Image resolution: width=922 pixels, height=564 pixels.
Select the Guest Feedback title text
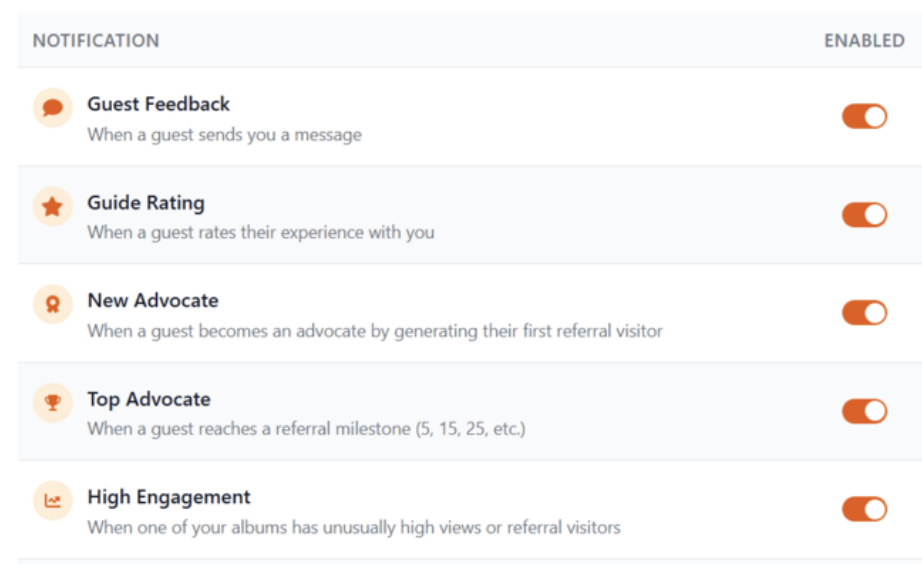tap(158, 104)
